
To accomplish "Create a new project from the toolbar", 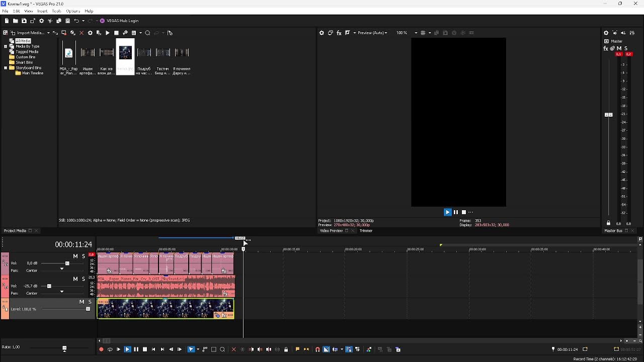I will point(7,21).
